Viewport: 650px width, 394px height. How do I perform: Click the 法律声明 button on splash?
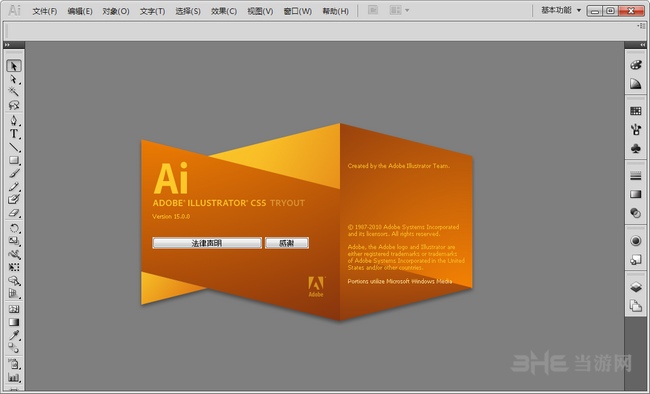(207, 243)
